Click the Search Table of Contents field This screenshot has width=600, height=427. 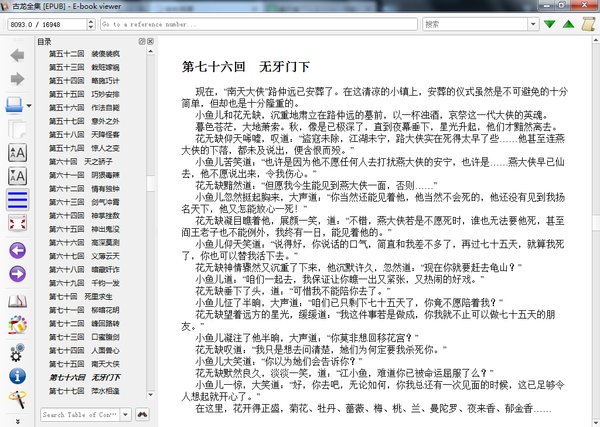[x=80, y=414]
